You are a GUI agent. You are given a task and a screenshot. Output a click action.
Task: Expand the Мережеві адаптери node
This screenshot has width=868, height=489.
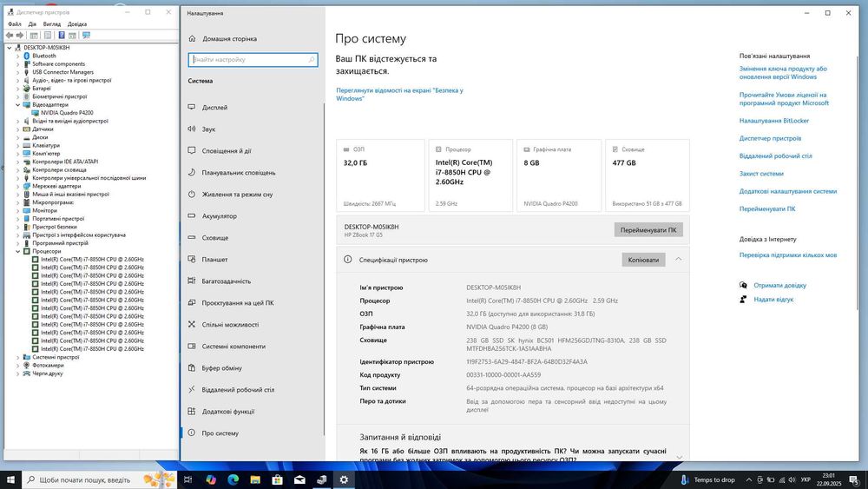coord(17,186)
